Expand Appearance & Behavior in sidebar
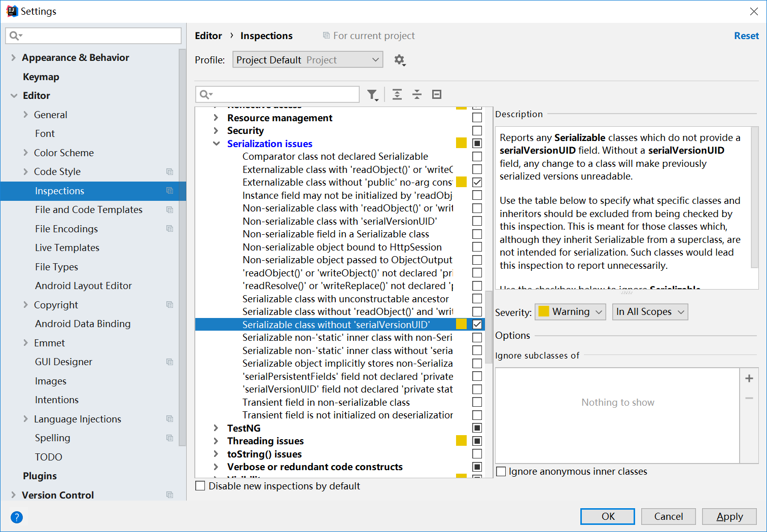 pos(13,58)
